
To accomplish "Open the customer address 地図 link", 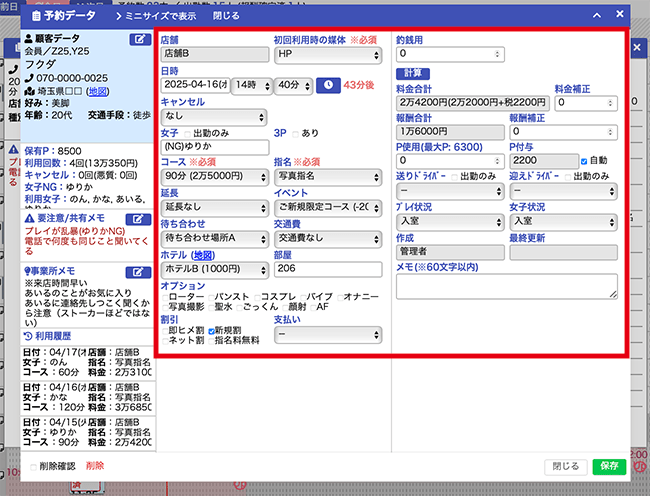I will click(x=98, y=91).
